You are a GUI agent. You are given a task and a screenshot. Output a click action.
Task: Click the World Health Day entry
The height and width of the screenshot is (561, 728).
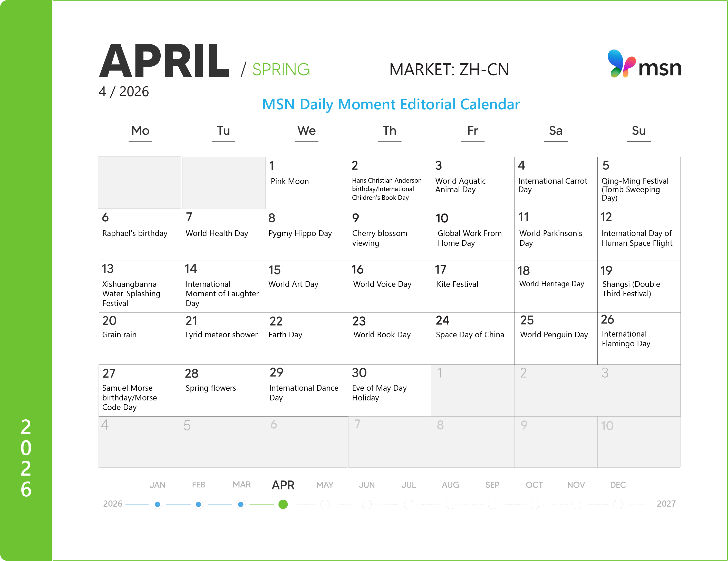[217, 233]
